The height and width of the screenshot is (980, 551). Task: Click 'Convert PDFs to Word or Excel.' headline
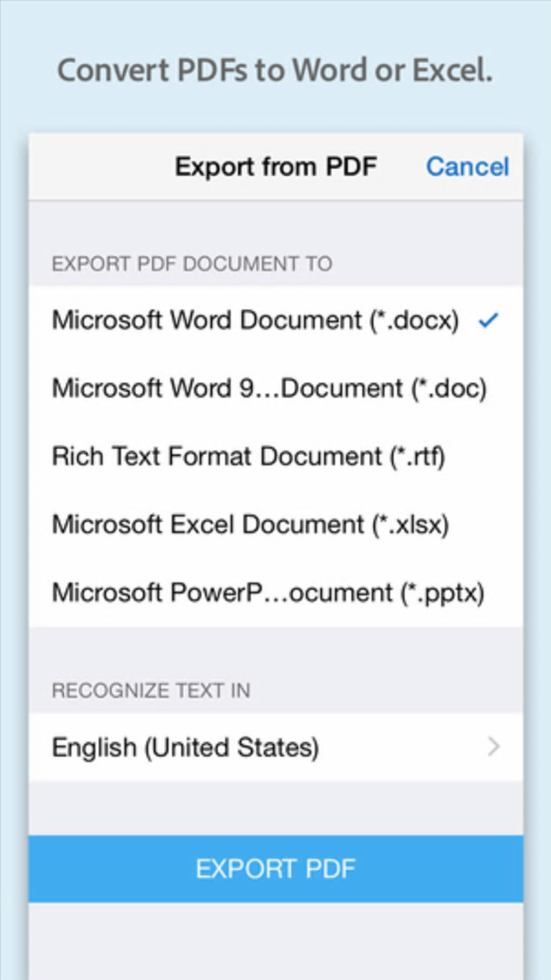coord(275,70)
